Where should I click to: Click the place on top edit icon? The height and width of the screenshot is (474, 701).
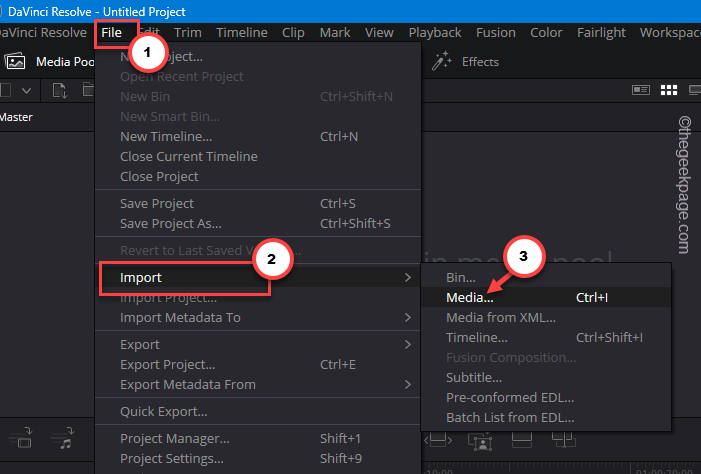point(522,440)
